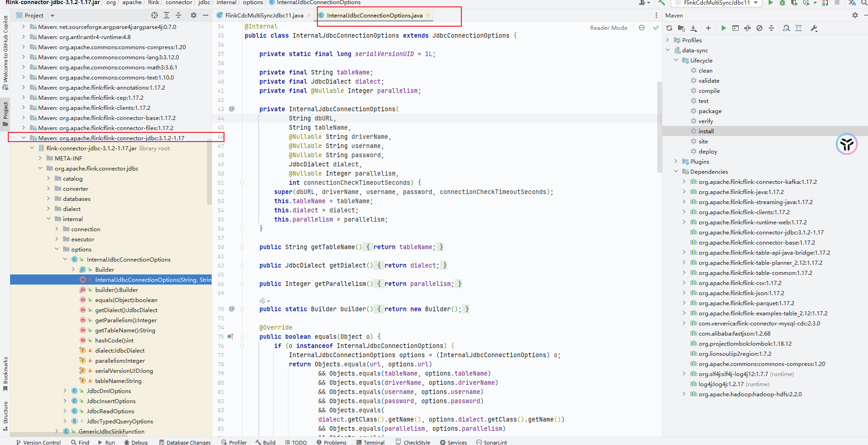Run Maven build with green arrow
868x445 pixels.
pyautogui.click(x=724, y=28)
